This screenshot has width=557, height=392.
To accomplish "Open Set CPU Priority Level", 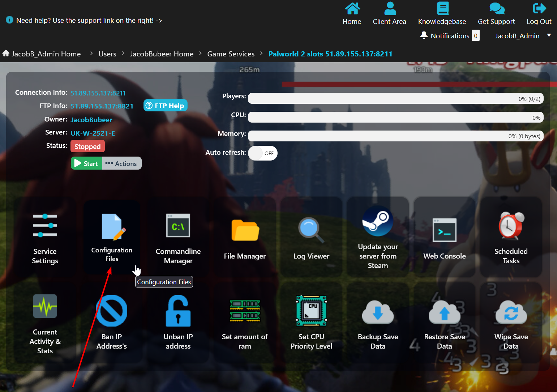I will (x=311, y=311).
